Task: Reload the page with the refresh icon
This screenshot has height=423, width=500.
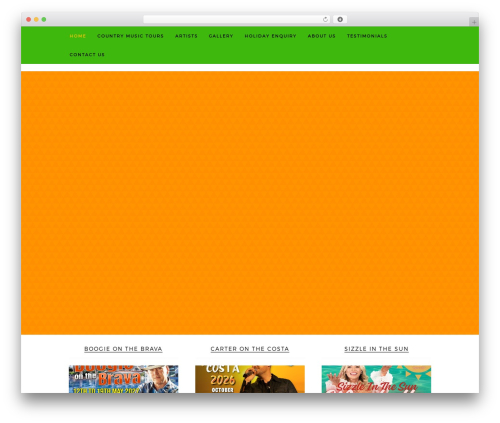Action: (x=325, y=20)
